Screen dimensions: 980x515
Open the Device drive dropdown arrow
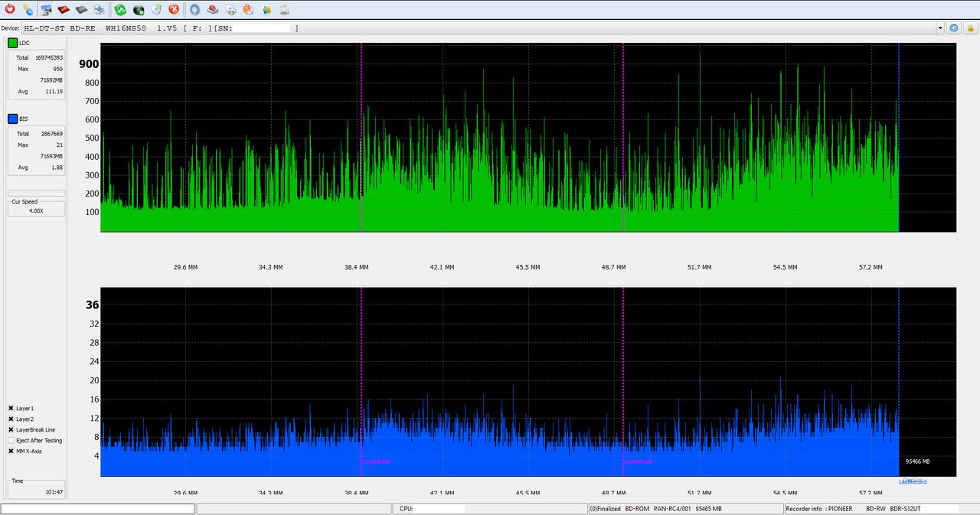click(940, 28)
